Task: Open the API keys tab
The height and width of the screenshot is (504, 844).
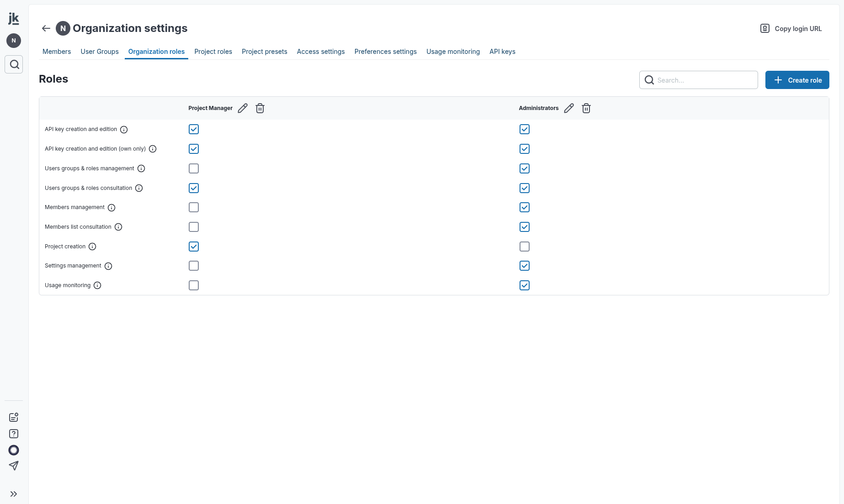Action: pyautogui.click(x=502, y=52)
